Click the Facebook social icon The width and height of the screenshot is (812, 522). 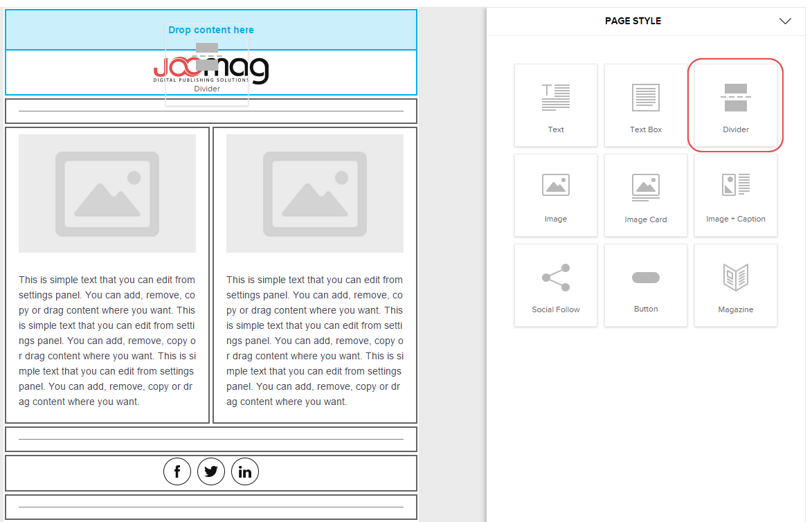177,471
